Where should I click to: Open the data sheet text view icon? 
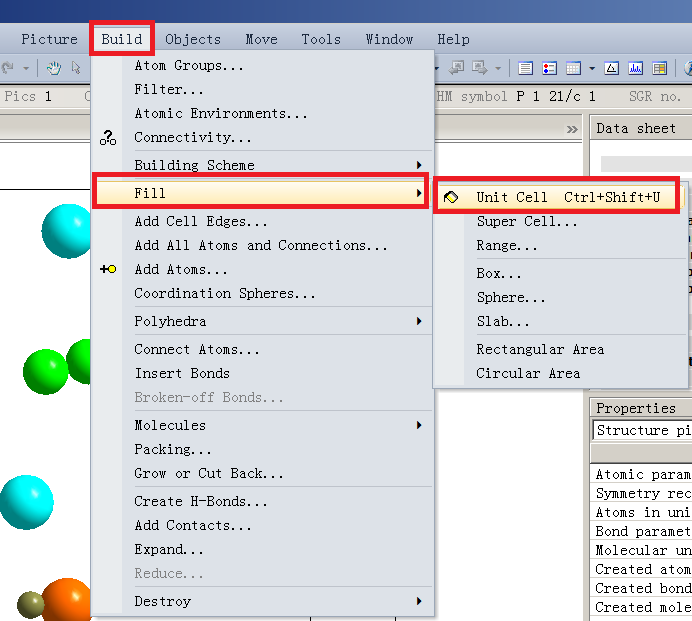point(526,69)
